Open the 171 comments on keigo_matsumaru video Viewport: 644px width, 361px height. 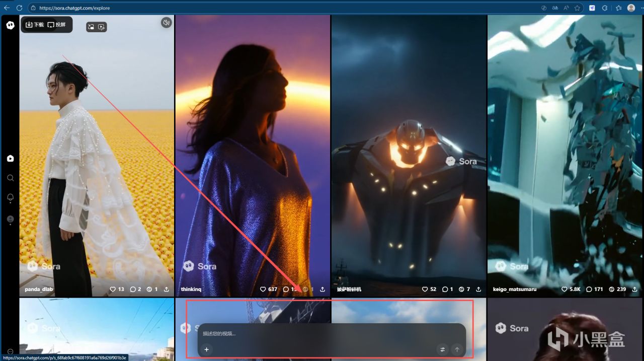(595, 290)
